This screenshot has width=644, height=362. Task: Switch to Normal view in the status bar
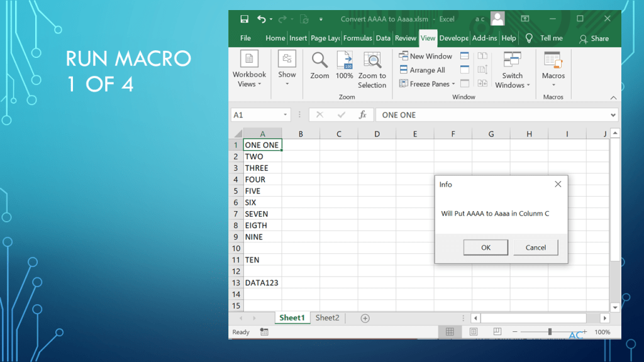point(450,332)
